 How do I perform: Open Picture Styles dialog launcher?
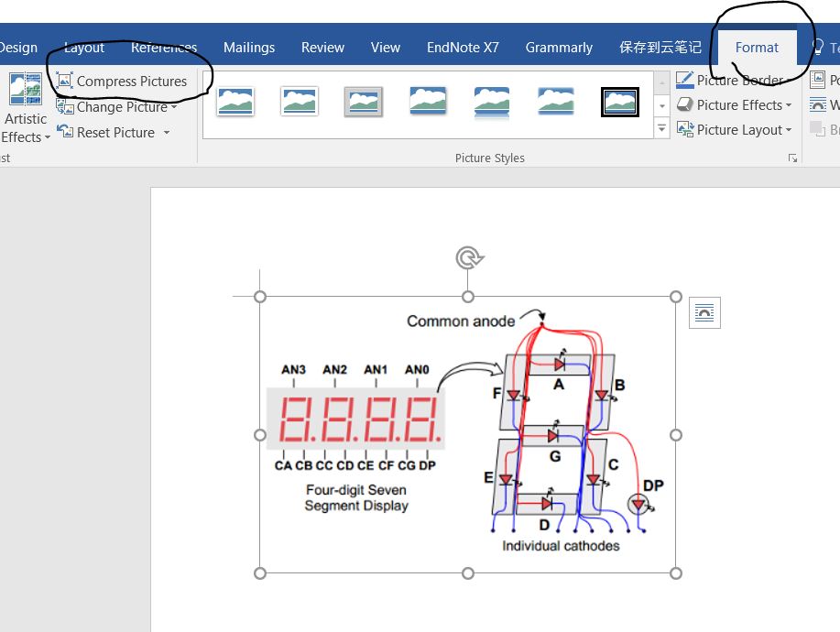pos(792,158)
